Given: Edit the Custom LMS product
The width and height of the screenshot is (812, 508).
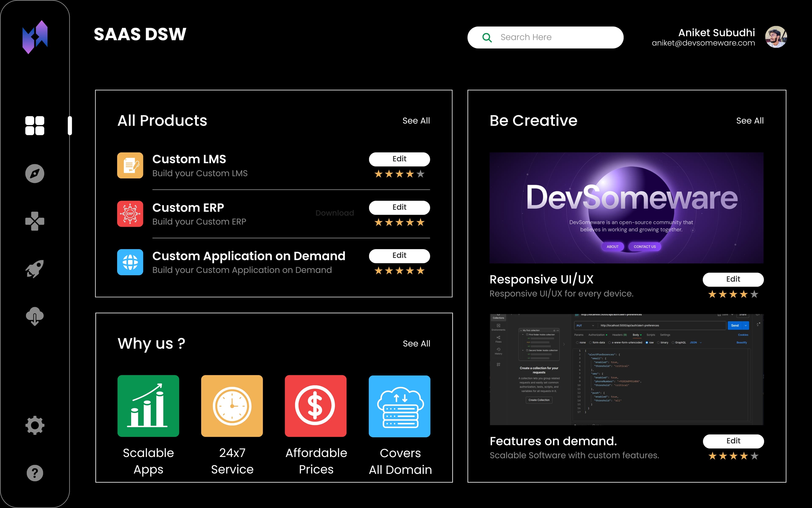Looking at the screenshot, I should click(x=399, y=159).
